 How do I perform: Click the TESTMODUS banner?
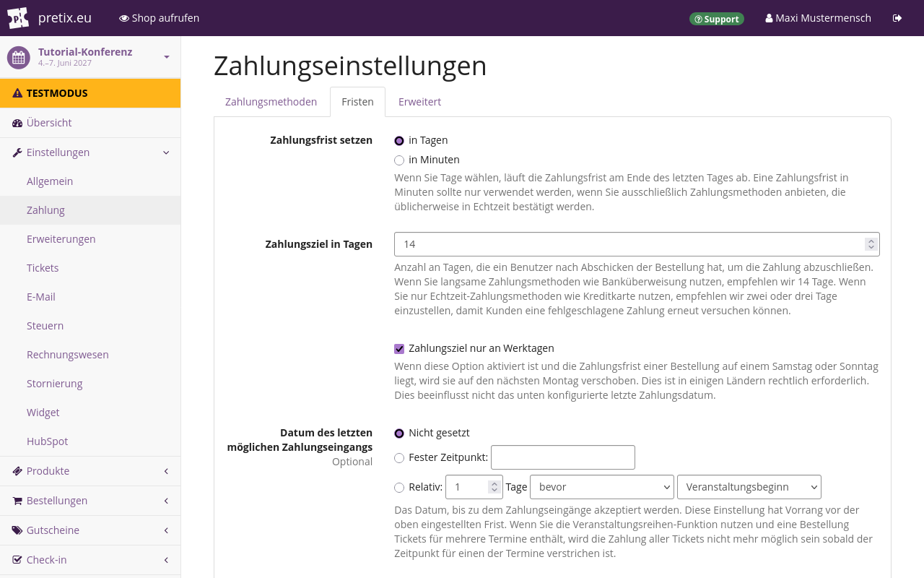pyautogui.click(x=90, y=93)
